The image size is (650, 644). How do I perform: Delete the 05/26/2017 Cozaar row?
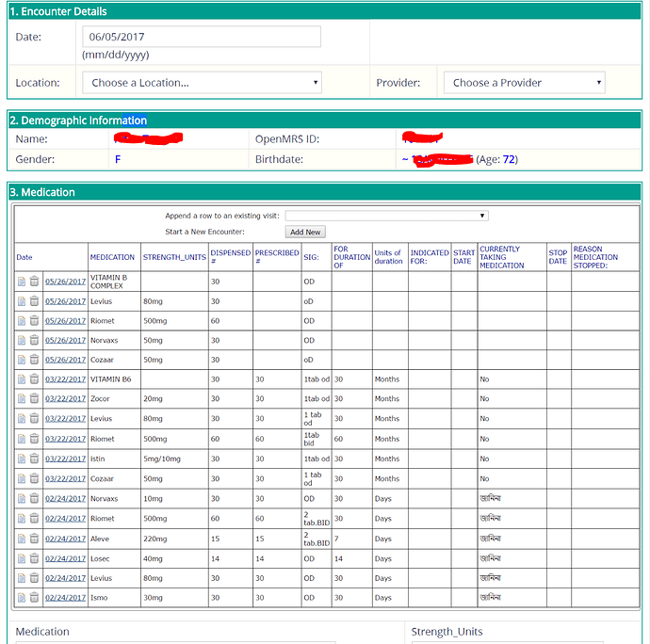coord(35,360)
